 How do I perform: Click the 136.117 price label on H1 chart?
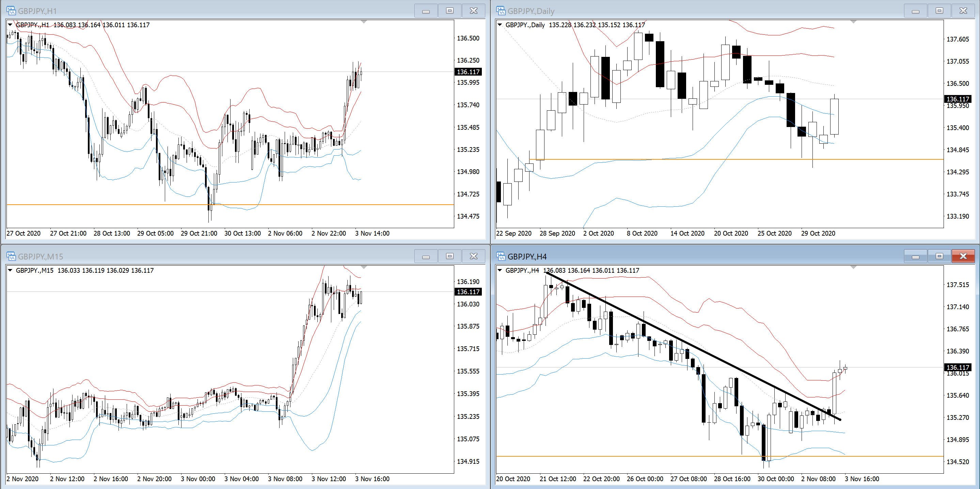point(468,72)
